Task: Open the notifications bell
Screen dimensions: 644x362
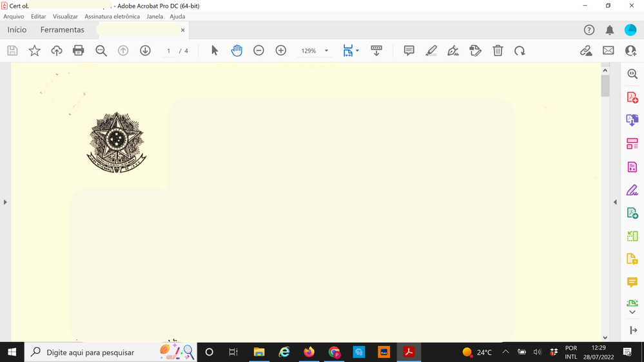Action: (x=610, y=30)
